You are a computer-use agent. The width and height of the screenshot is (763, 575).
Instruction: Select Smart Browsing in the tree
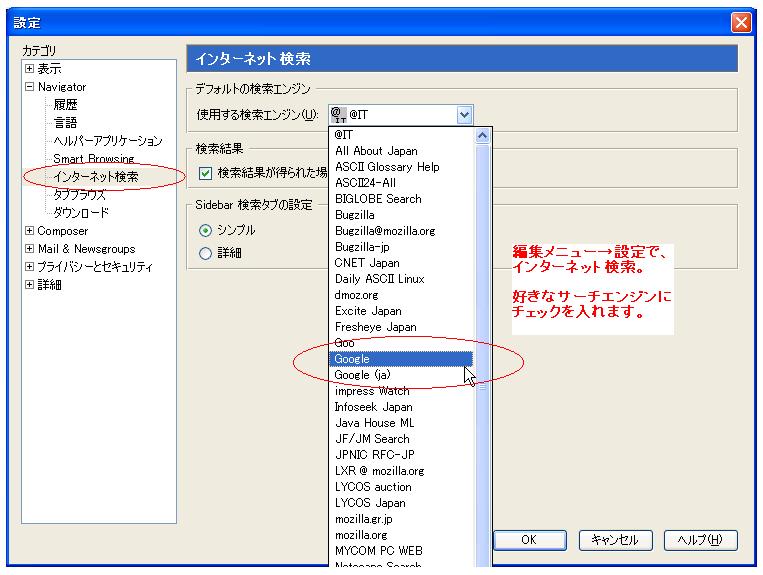(93, 159)
